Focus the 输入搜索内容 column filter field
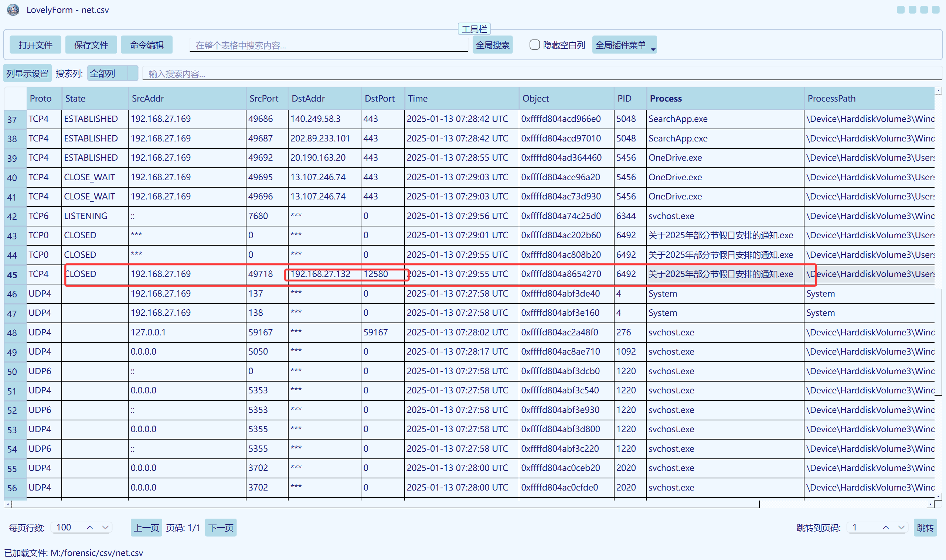 [x=542, y=74]
